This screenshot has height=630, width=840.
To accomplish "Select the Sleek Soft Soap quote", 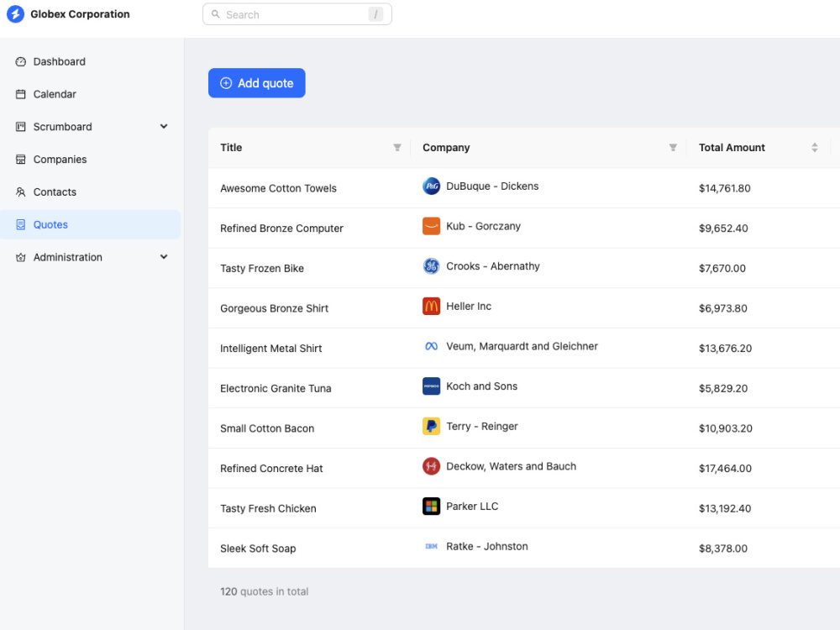I will [258, 549].
